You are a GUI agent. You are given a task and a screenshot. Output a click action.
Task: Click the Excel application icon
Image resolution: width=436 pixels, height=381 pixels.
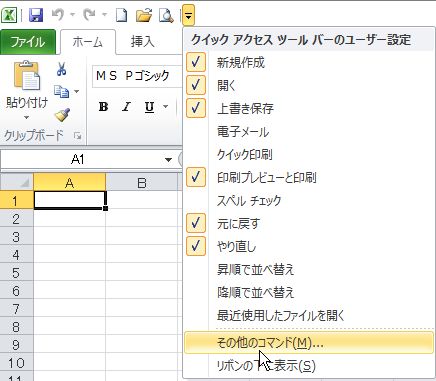(9, 15)
